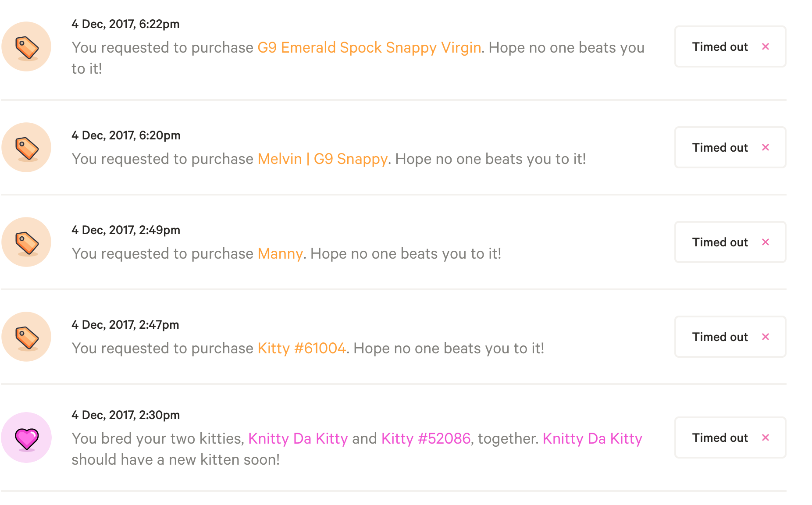
Task: Click the tag icon for Melvin purchase request
Action: (x=26, y=148)
